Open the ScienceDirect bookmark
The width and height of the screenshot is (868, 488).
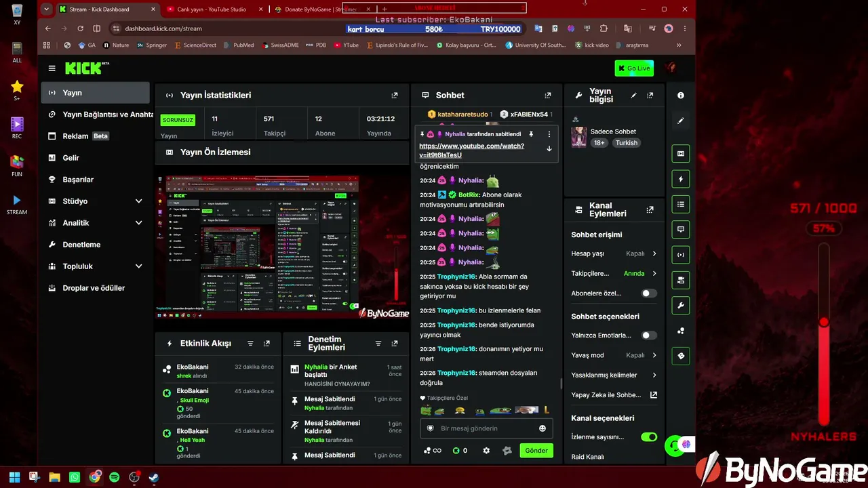click(x=195, y=45)
